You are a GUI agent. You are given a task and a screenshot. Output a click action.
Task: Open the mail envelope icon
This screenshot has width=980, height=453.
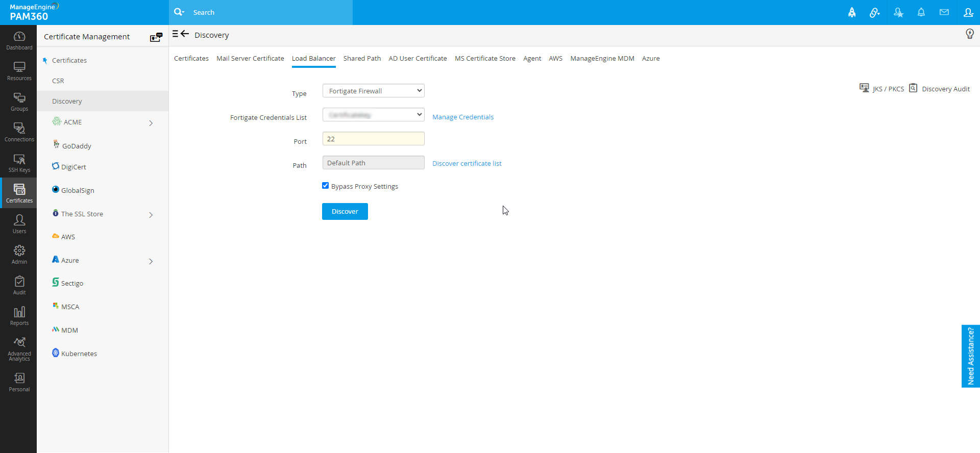click(944, 12)
